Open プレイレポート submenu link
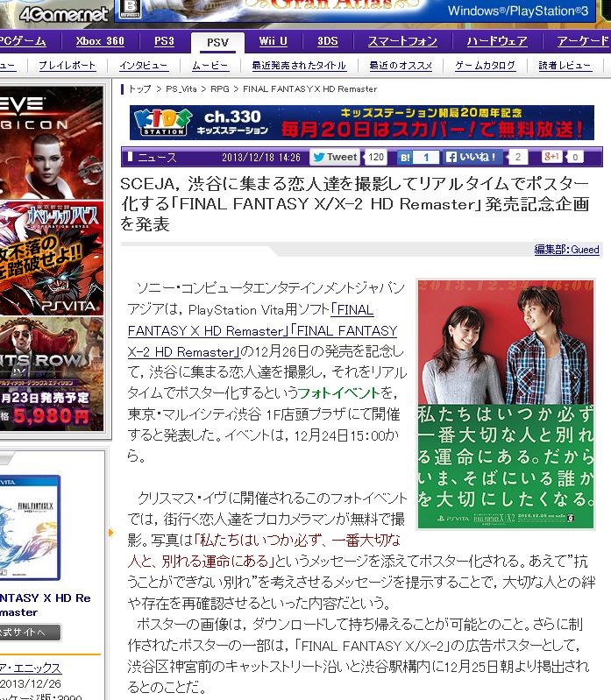 click(67, 66)
